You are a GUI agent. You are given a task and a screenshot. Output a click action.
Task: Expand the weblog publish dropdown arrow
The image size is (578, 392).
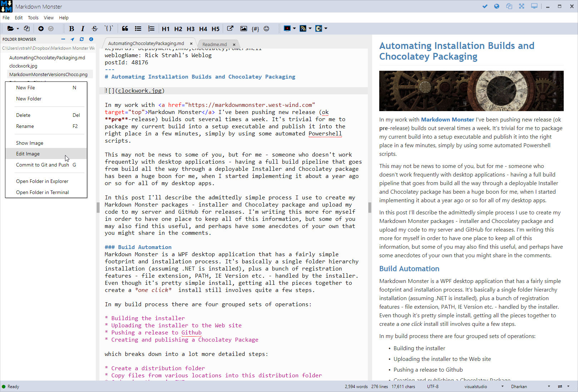(x=310, y=29)
